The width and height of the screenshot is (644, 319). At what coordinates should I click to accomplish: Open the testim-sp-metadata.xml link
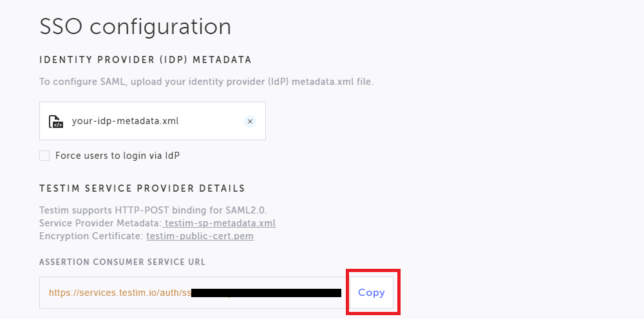pyautogui.click(x=220, y=223)
